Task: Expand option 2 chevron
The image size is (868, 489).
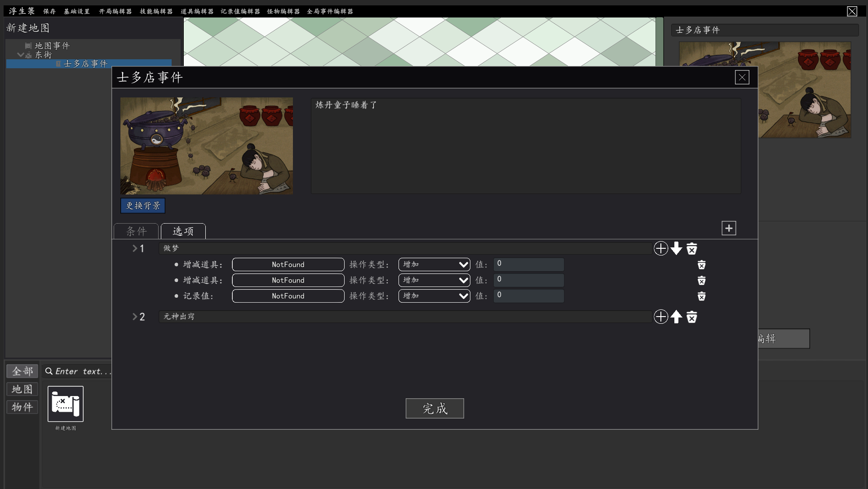Action: point(135,317)
